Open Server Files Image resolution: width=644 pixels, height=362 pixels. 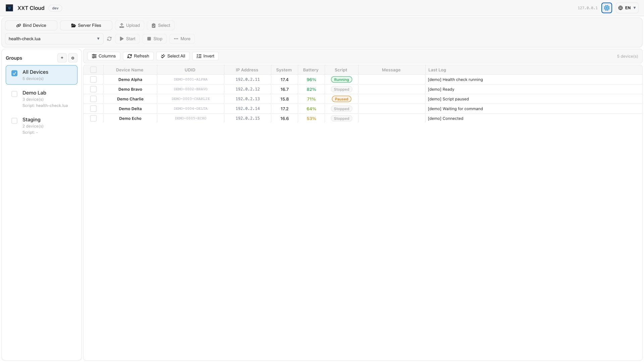[86, 25]
